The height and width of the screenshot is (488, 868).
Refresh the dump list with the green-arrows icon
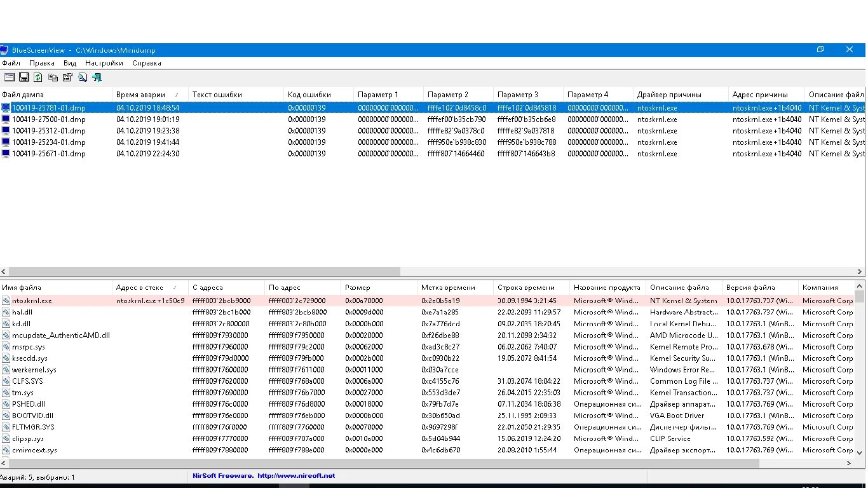coord(38,77)
